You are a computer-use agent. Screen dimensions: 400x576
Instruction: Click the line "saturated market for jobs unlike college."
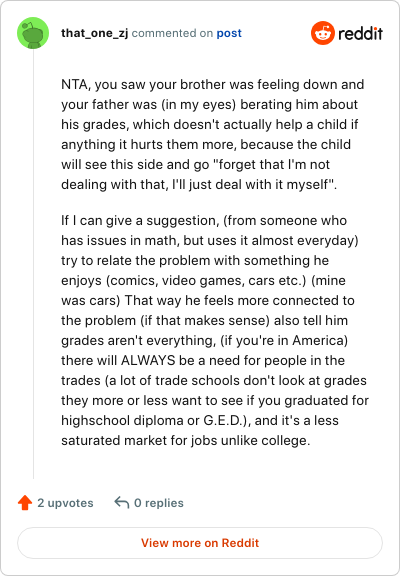click(x=186, y=440)
